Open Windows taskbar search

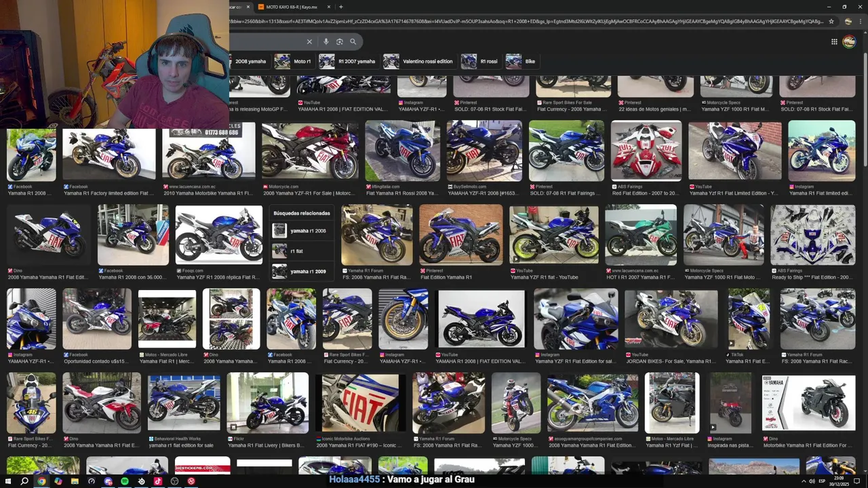click(x=24, y=481)
